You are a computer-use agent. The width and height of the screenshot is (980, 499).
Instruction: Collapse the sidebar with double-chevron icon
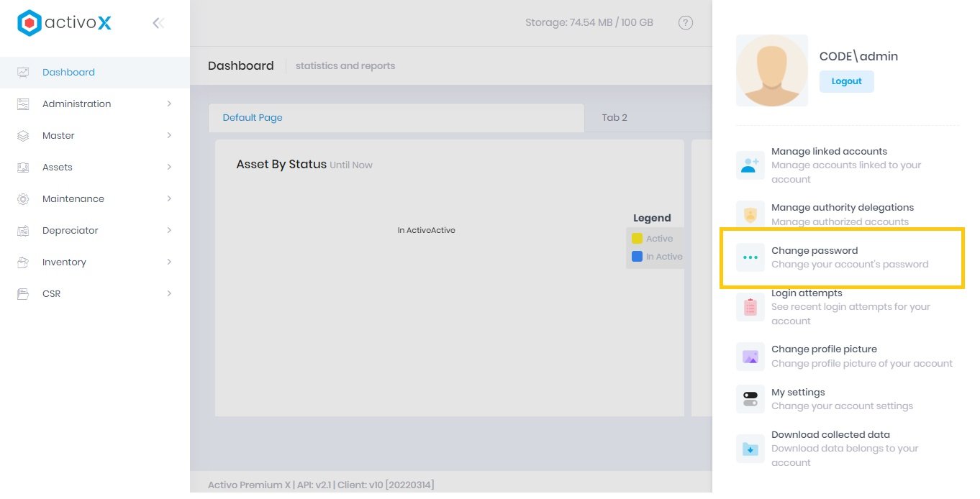tap(158, 23)
